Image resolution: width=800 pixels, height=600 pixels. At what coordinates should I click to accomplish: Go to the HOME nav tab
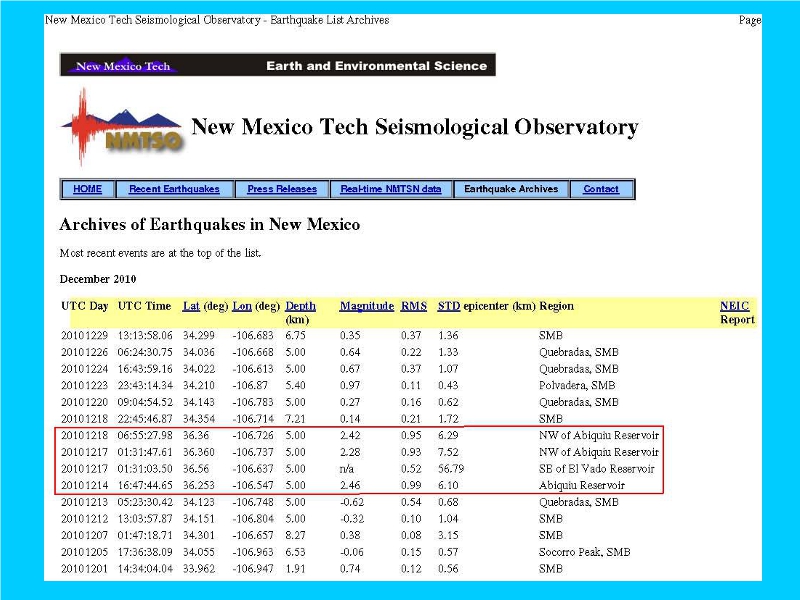coord(87,189)
